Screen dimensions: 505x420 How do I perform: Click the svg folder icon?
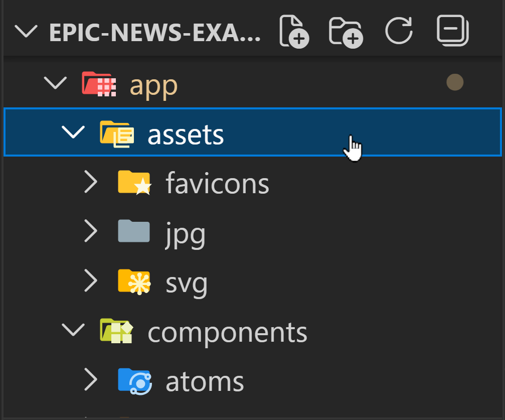[x=133, y=282]
